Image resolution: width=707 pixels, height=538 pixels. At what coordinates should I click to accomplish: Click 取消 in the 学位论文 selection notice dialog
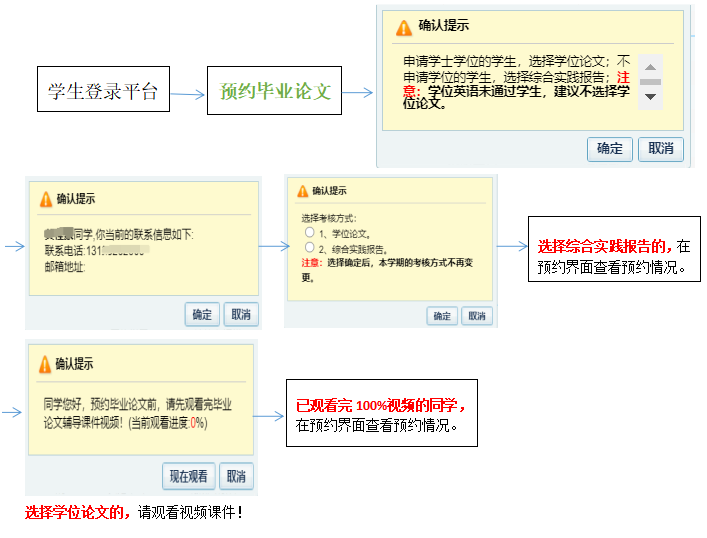pyautogui.click(x=661, y=149)
